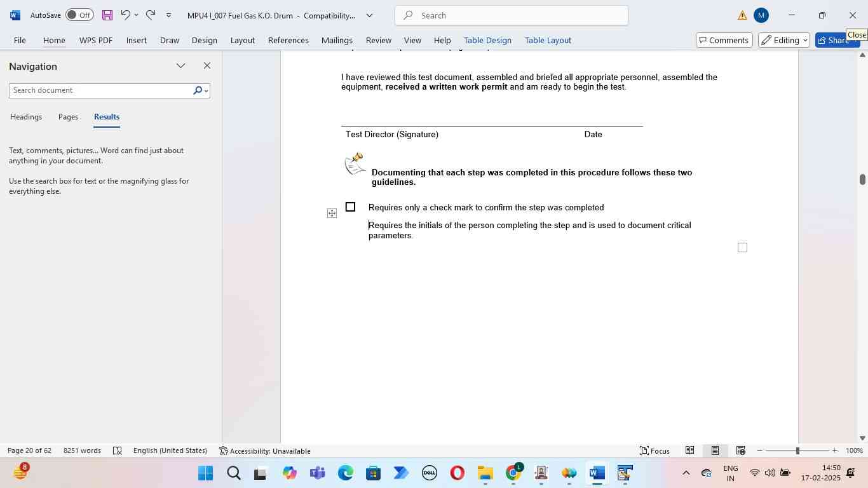Click the Save icon in title bar
Image resolution: width=868 pixels, height=488 pixels.
coord(107,15)
